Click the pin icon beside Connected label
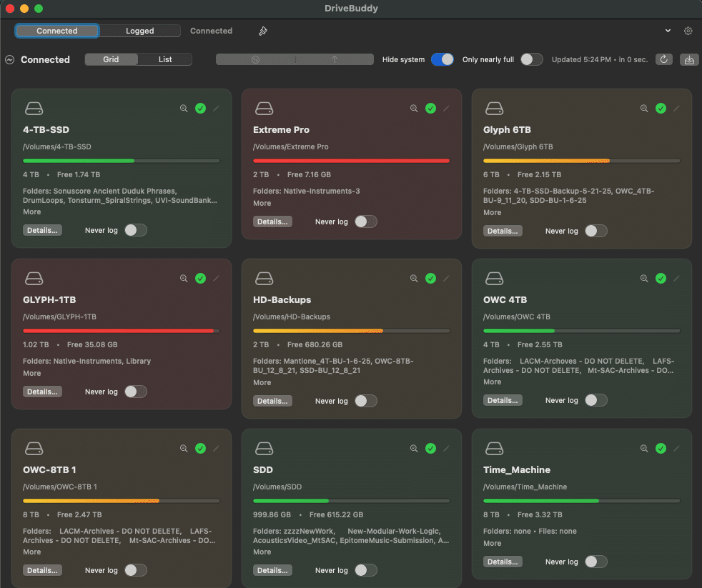Image resolution: width=702 pixels, height=588 pixels. point(262,31)
